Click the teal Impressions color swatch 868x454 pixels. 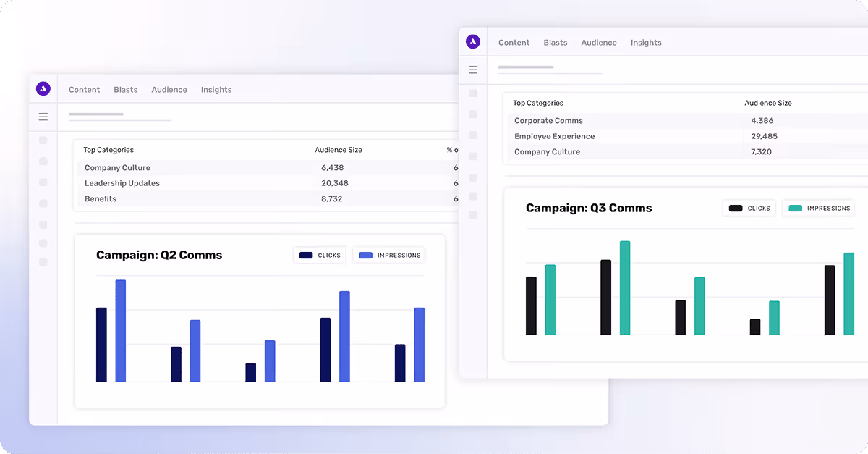[x=793, y=208]
